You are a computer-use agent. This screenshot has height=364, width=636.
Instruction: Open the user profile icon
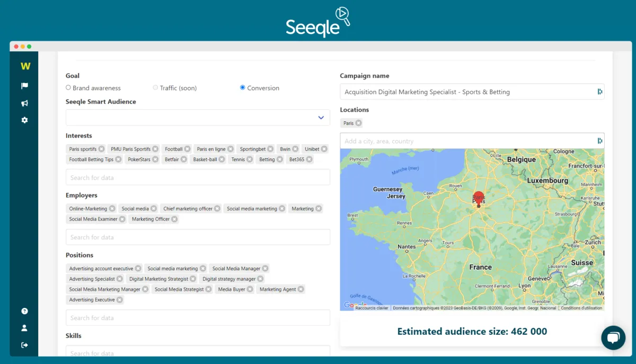pos(24,328)
